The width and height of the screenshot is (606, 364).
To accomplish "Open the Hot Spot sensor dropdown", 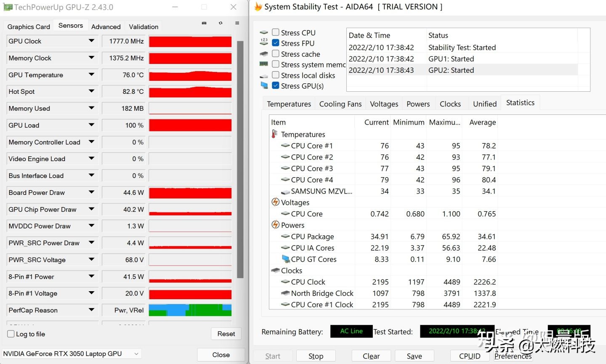I will [x=91, y=91].
